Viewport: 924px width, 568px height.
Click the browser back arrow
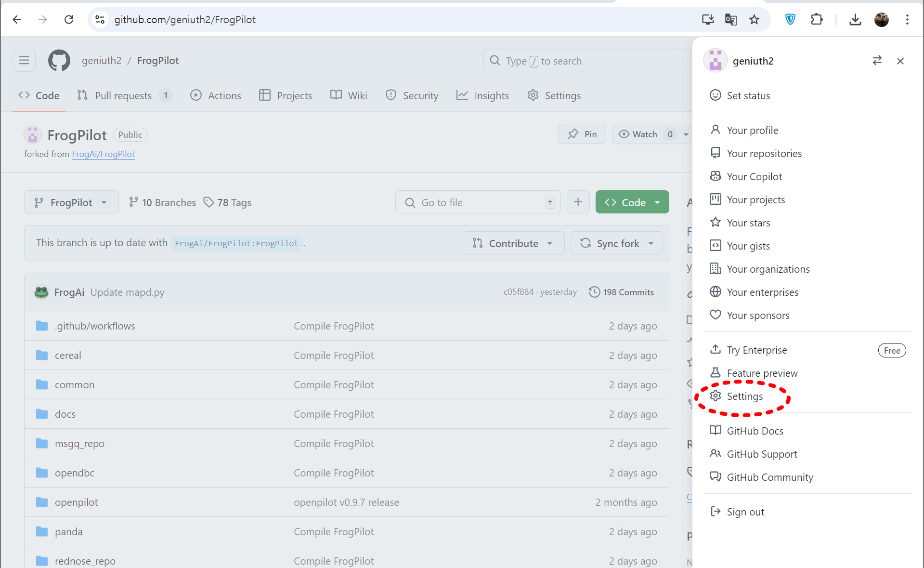(17, 19)
